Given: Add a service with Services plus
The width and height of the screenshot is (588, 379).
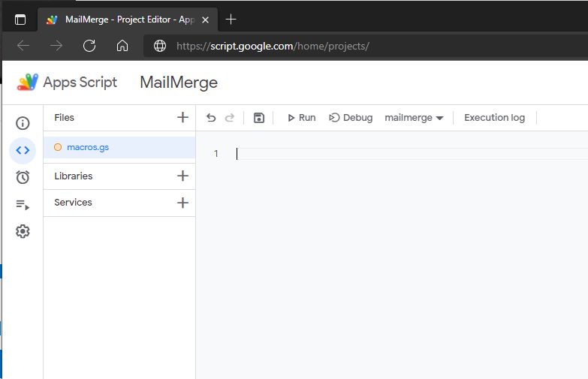Looking at the screenshot, I should (182, 203).
